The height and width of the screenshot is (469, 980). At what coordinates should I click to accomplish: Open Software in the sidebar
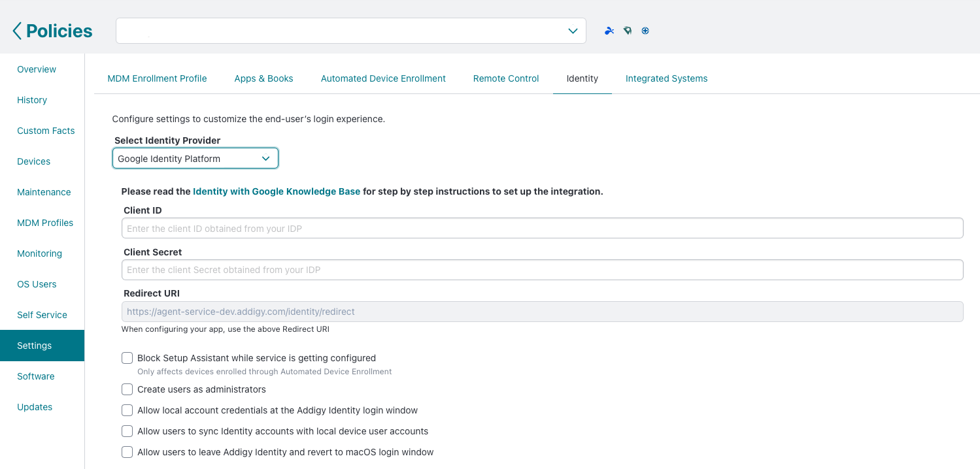[x=36, y=376]
